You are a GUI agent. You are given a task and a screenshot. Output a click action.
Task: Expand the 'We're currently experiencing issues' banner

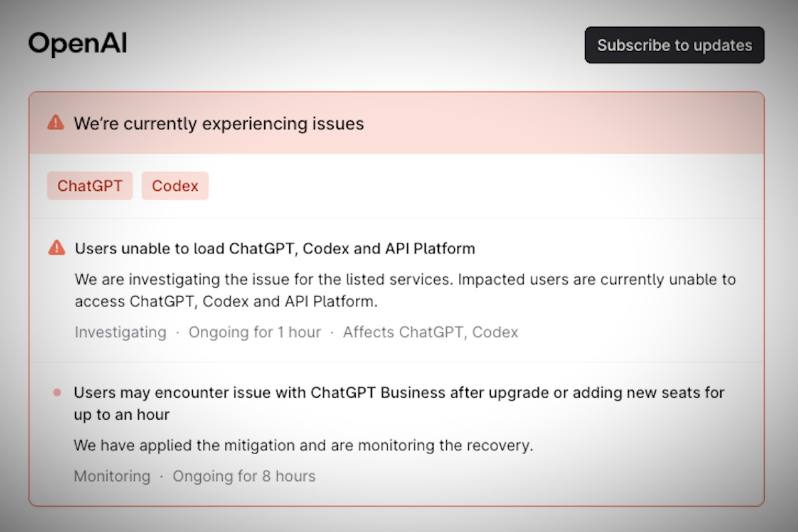coord(219,124)
